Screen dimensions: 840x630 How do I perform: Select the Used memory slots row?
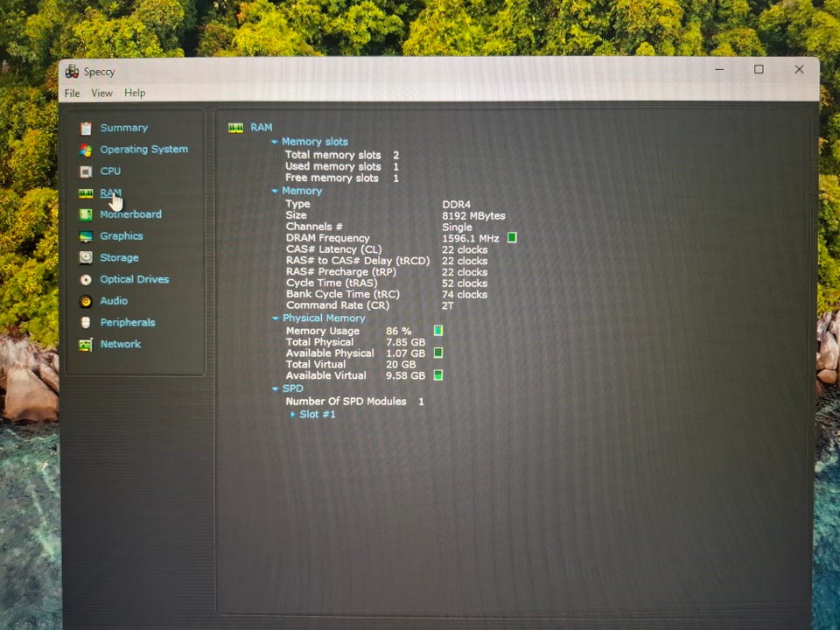342,166
